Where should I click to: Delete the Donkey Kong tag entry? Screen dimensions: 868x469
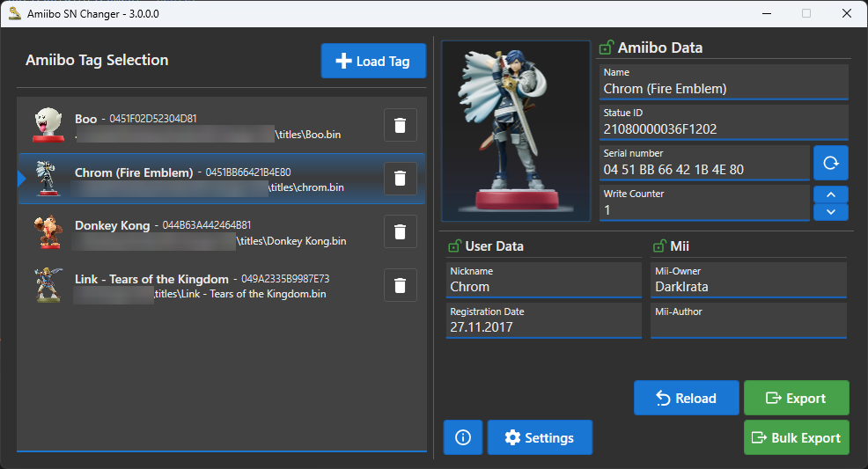pyautogui.click(x=401, y=231)
